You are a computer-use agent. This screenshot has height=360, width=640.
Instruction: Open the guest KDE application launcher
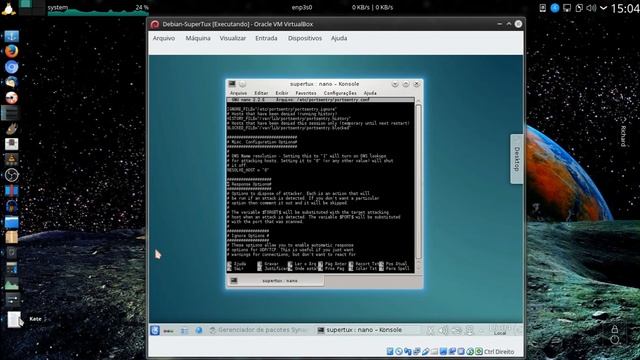pos(155,330)
